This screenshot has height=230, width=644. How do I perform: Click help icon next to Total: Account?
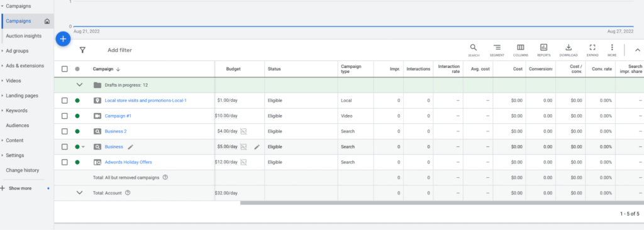tap(127, 193)
